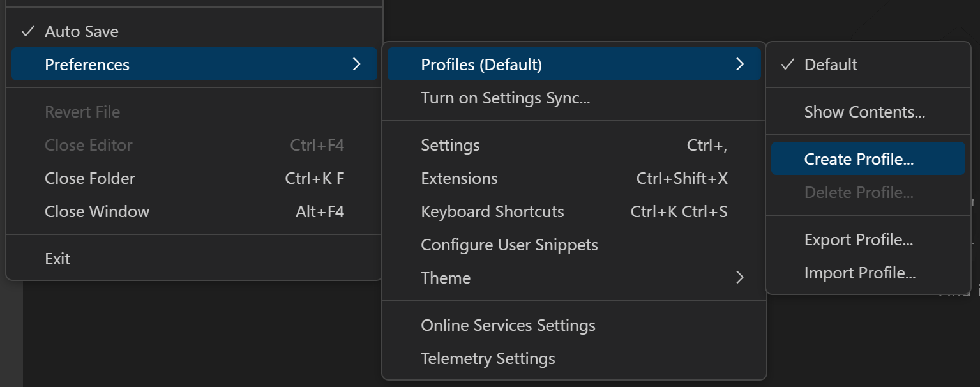Click Show Contents for the Default profile
Image resolution: width=980 pixels, height=387 pixels.
pos(863,111)
